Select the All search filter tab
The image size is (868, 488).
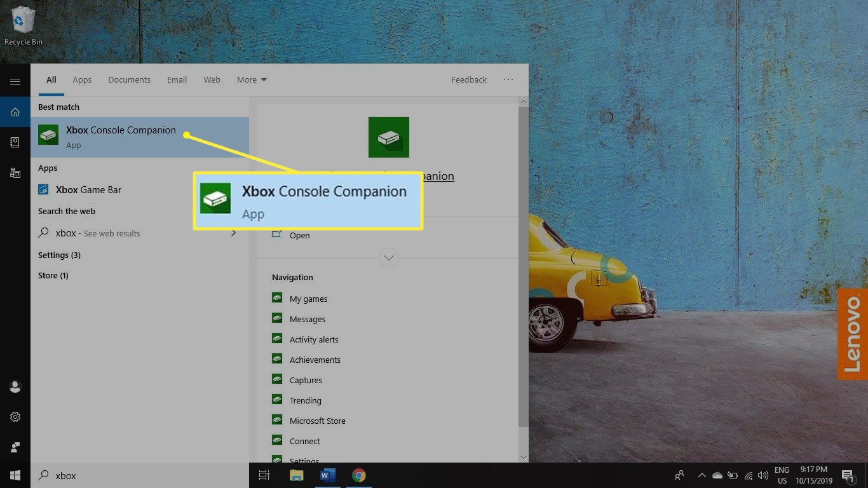tap(51, 79)
